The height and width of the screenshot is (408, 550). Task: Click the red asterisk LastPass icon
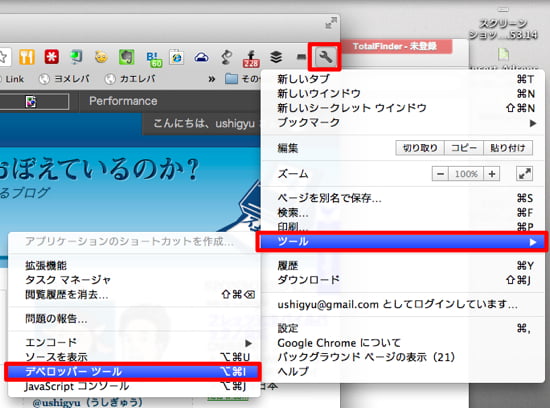pos(52,57)
